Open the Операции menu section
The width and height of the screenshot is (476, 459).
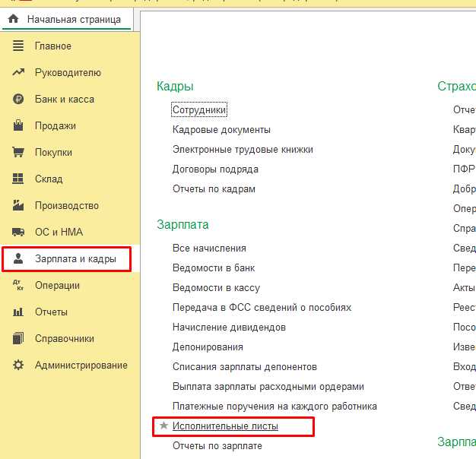[57, 286]
